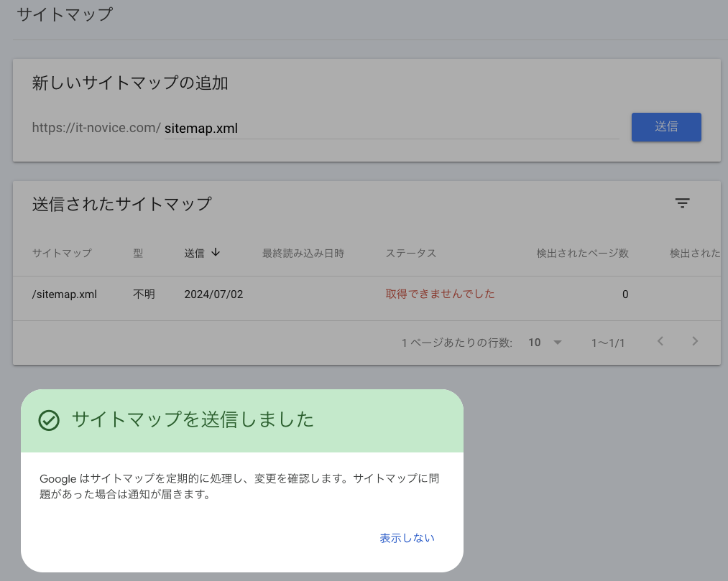The width and height of the screenshot is (728, 581).
Task: Go to next page with right chevron
Action: [x=695, y=342]
